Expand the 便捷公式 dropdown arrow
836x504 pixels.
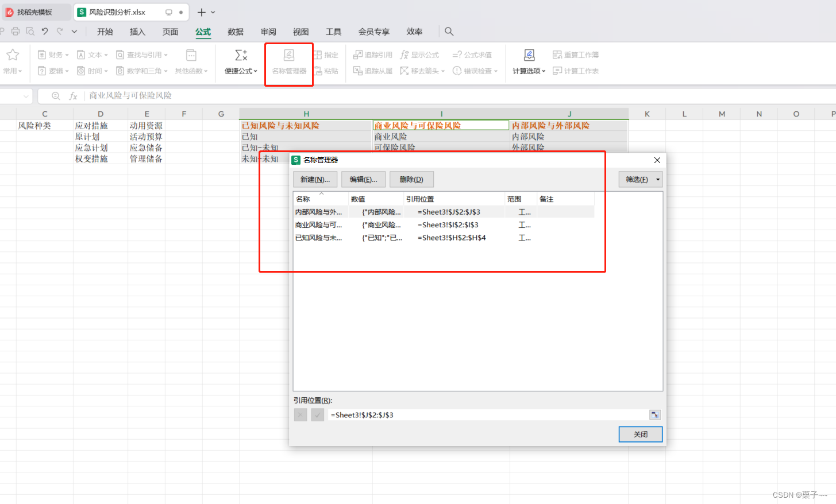tap(255, 71)
